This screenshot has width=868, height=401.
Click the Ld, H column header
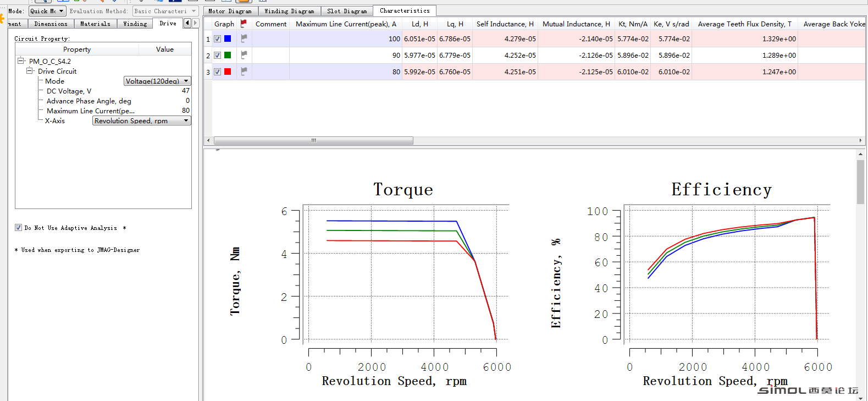420,24
